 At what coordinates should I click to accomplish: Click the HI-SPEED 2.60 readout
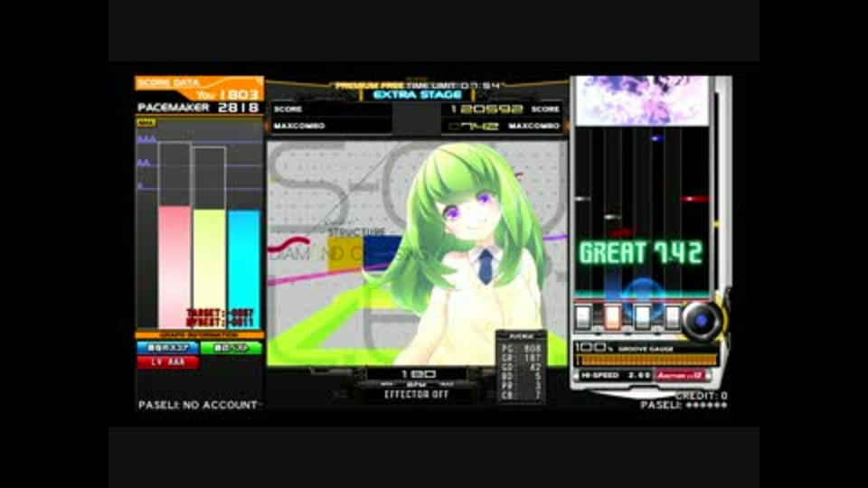[x=616, y=375]
